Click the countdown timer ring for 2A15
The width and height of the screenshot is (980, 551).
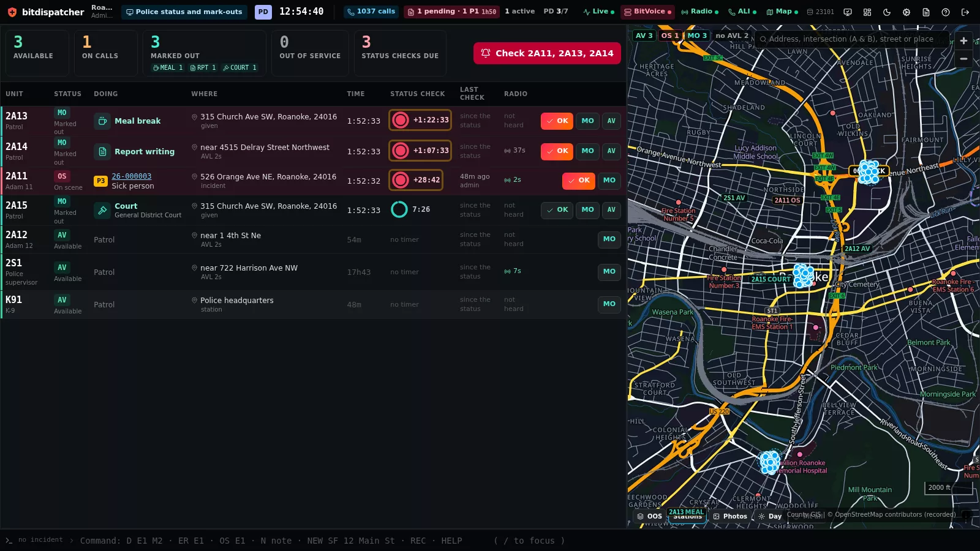click(x=399, y=209)
